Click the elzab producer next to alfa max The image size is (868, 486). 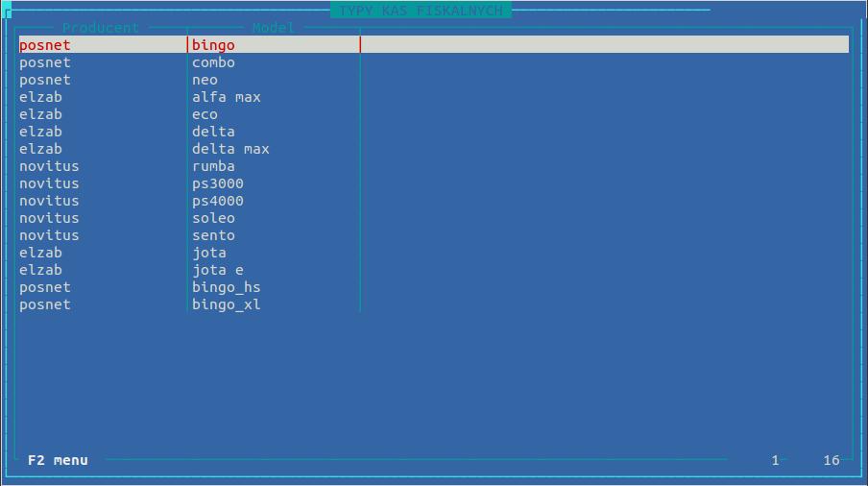(x=40, y=97)
